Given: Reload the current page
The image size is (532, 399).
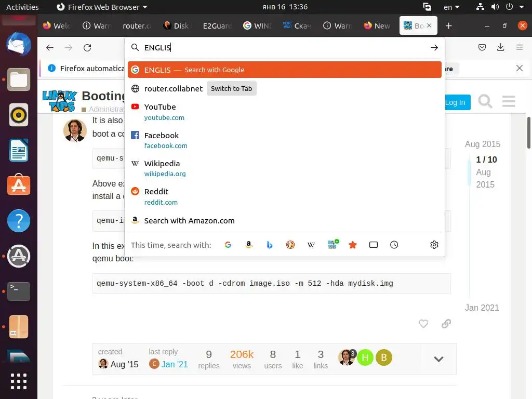Looking at the screenshot, I should (87, 47).
